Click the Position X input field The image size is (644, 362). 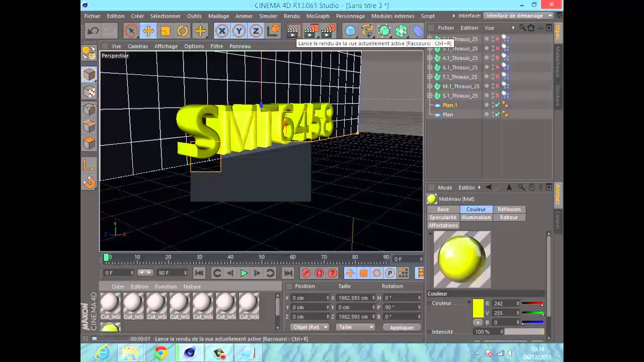click(x=310, y=298)
